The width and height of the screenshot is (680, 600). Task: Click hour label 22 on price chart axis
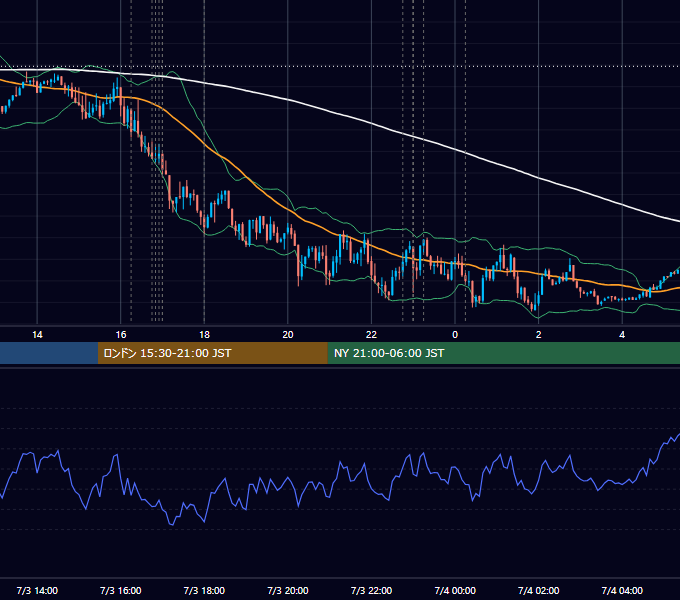click(371, 335)
